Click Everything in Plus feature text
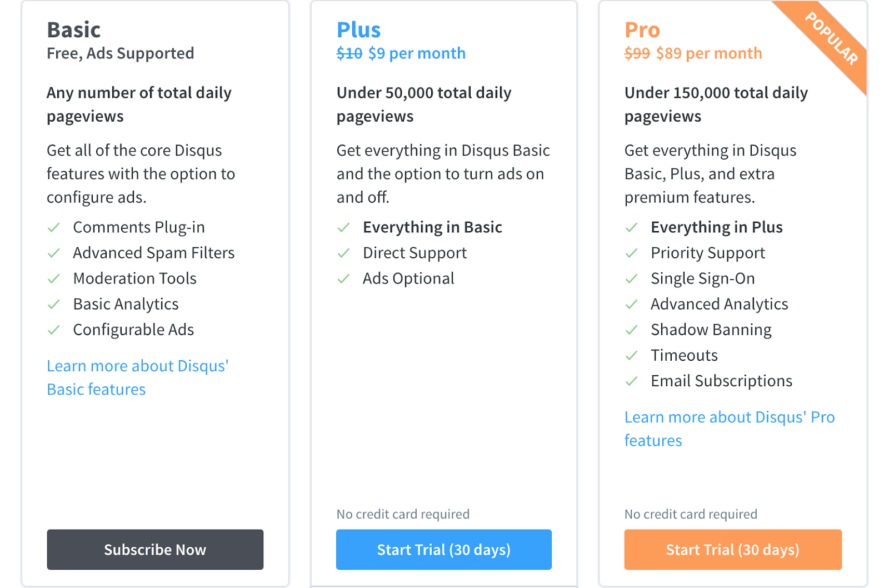 pos(716,227)
